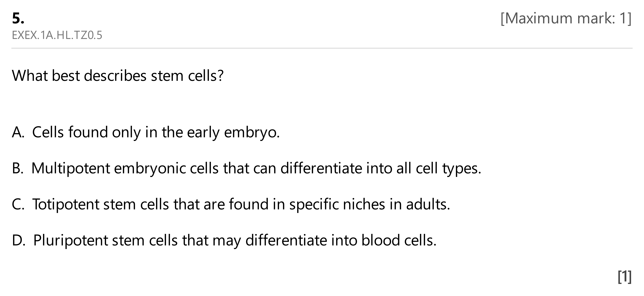Click the question text about stem cells
Viewport: 644px width, 296px height.
coord(117,76)
